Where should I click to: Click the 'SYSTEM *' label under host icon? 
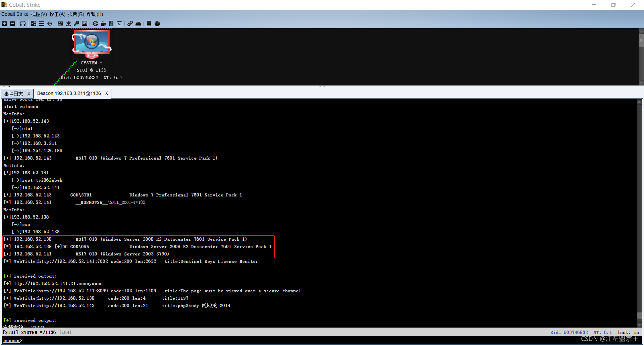91,63
